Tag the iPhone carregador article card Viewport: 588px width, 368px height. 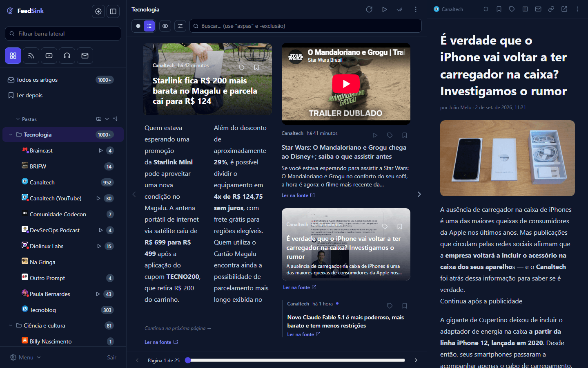pos(385,227)
